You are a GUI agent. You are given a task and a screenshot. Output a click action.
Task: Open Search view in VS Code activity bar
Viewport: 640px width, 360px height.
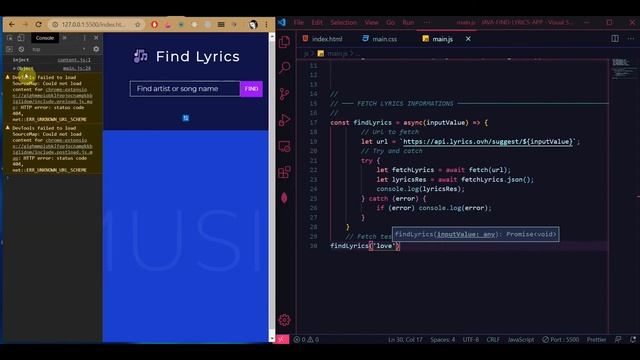coord(284,67)
